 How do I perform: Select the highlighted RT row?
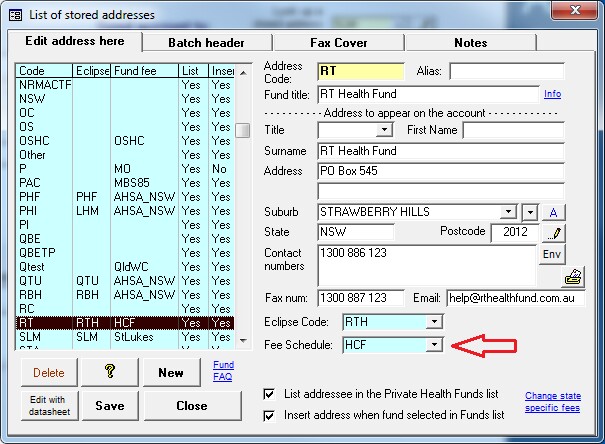(x=125, y=323)
